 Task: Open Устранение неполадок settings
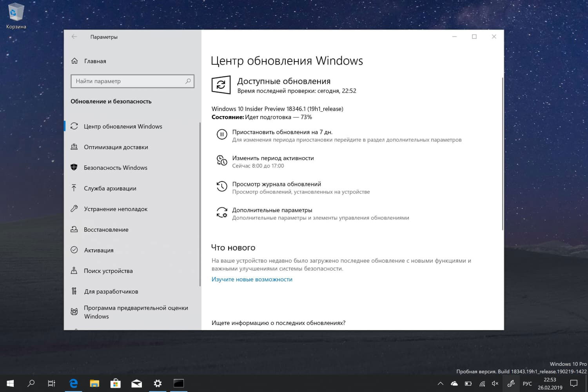(x=115, y=209)
